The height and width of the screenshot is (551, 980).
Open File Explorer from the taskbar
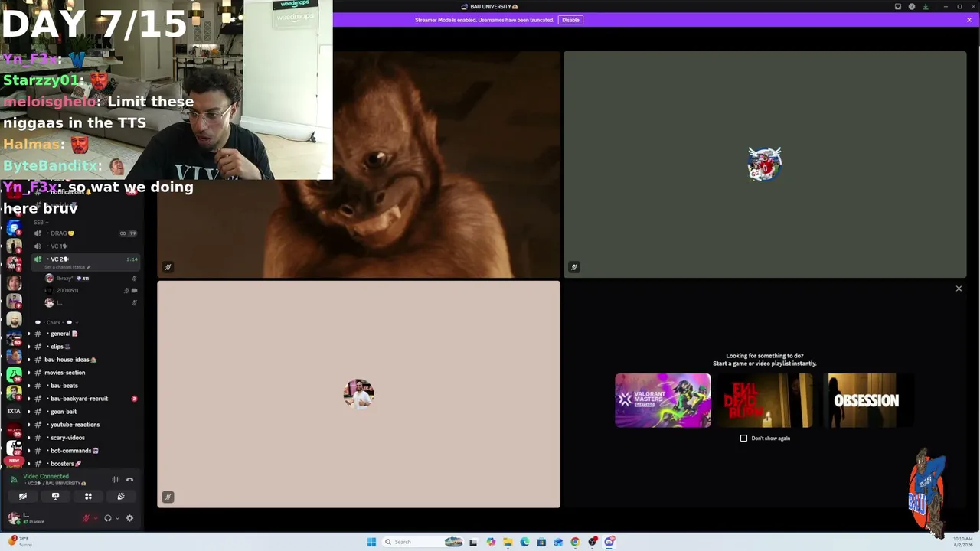(x=508, y=542)
